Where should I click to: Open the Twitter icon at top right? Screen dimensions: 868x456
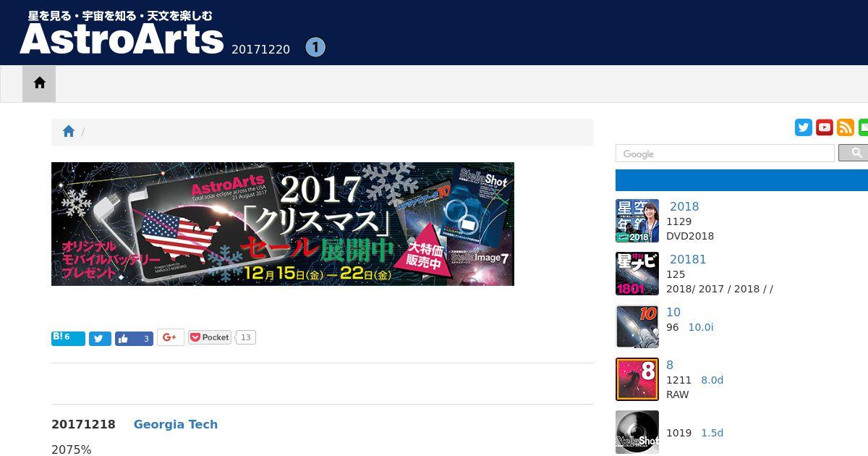pyautogui.click(x=804, y=127)
